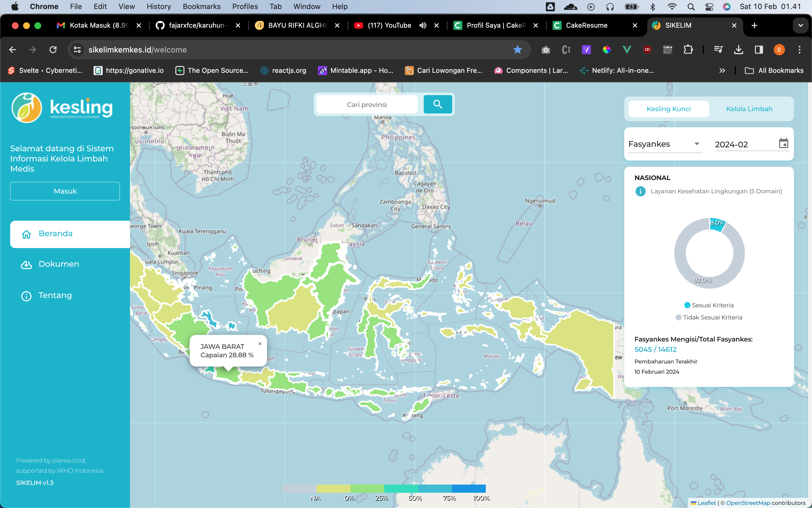Open Netlify All-in-one bookmark
The width and height of the screenshot is (812, 508).
(617, 71)
